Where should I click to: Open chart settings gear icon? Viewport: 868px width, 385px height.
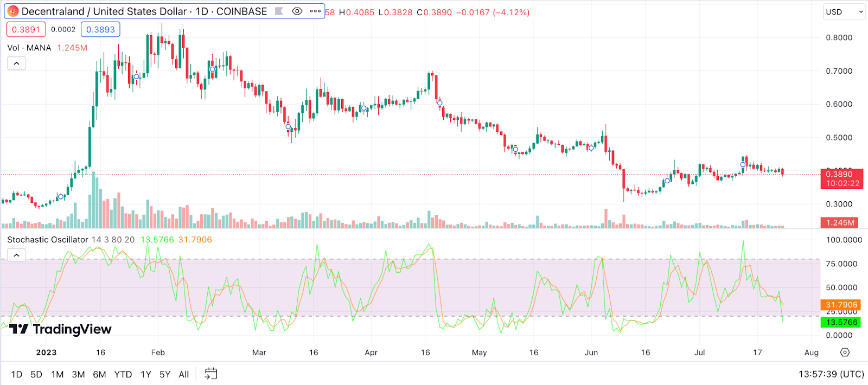tap(845, 352)
